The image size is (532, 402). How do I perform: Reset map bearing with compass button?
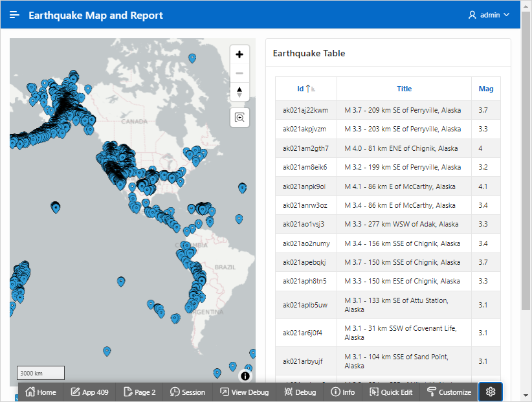pos(239,92)
